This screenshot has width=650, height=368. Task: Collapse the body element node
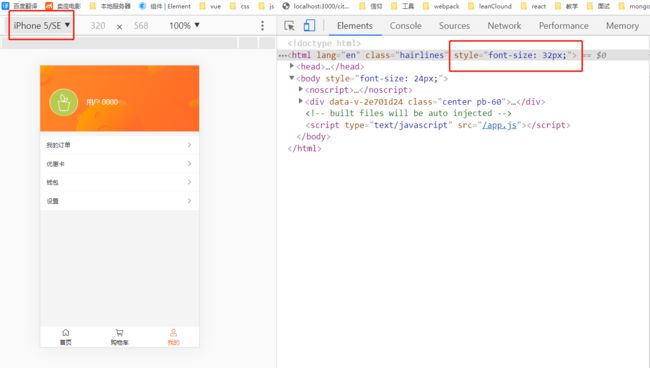click(x=292, y=78)
